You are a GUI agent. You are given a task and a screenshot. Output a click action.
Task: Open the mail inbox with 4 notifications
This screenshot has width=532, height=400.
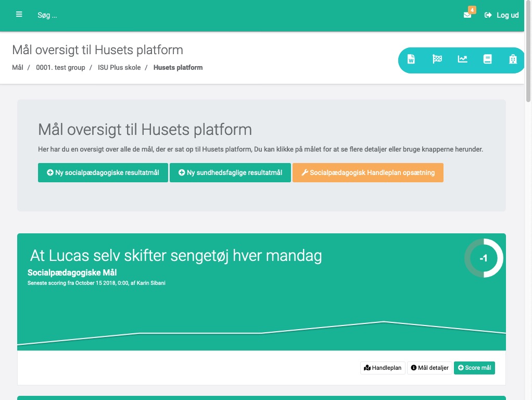pos(467,15)
